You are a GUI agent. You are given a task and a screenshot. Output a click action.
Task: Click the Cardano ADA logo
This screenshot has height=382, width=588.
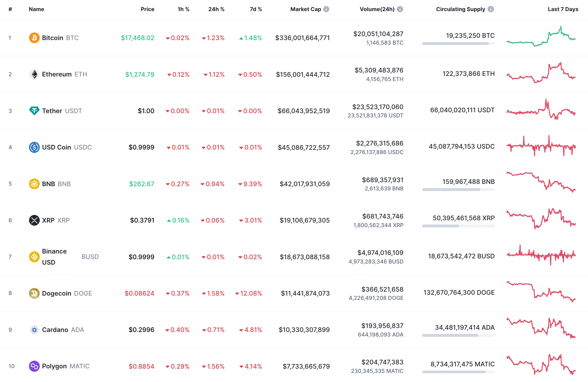34,330
